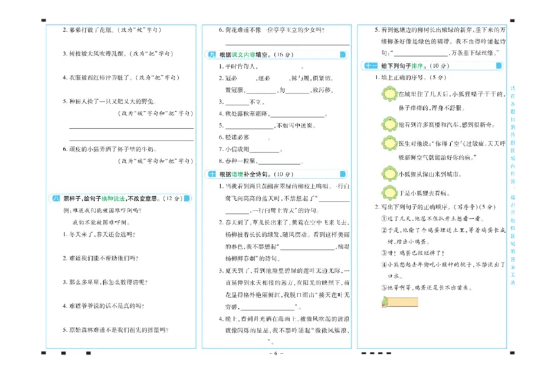This screenshot has width=554, height=392.
Task: Click the section badge "十一" before 给下列句子排序
Action: (x=371, y=66)
